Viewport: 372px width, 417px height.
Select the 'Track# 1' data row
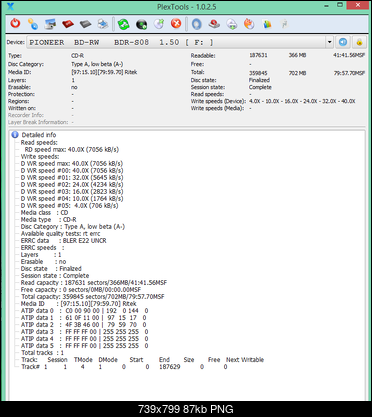[124, 367]
